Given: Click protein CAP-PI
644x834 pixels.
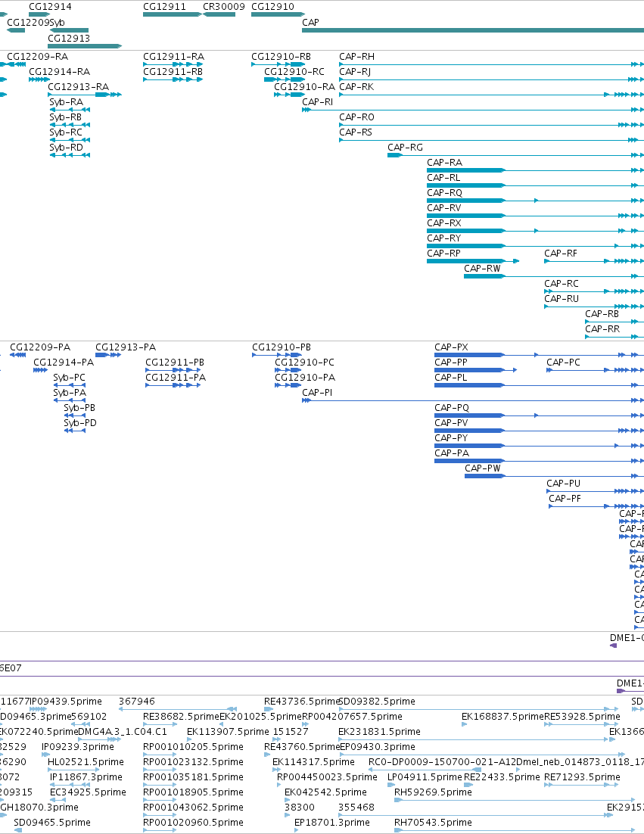Looking at the screenshot, I should (318, 393).
